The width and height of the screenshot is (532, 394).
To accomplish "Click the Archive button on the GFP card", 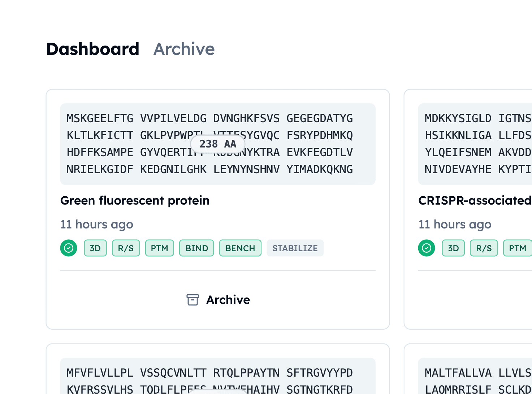I will 228,300.
